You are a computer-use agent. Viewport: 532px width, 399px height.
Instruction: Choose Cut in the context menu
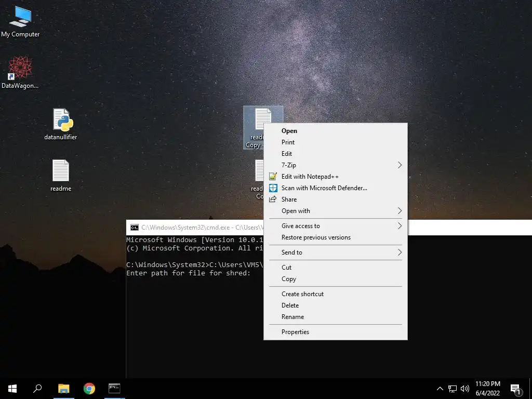click(336, 268)
